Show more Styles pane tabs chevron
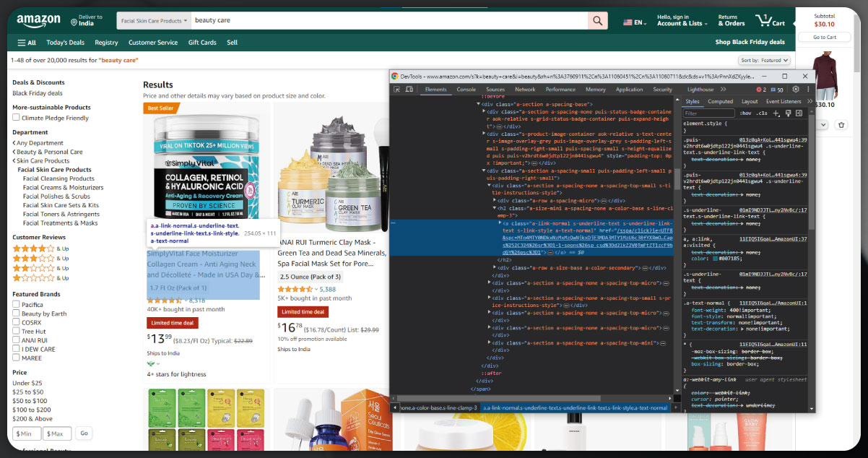 pyautogui.click(x=810, y=102)
